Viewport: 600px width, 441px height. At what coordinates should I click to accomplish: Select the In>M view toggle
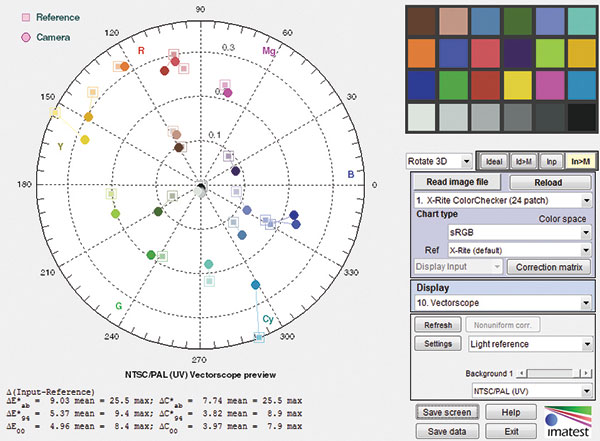[580, 162]
